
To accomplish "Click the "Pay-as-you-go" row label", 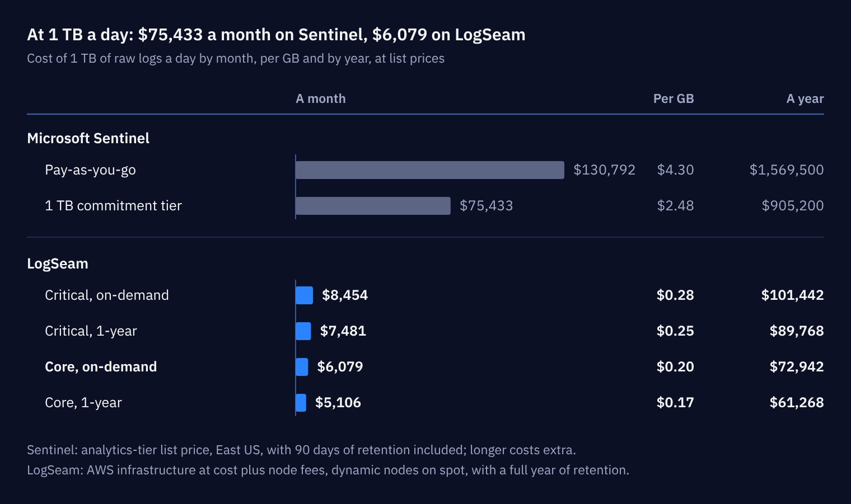I will click(90, 170).
